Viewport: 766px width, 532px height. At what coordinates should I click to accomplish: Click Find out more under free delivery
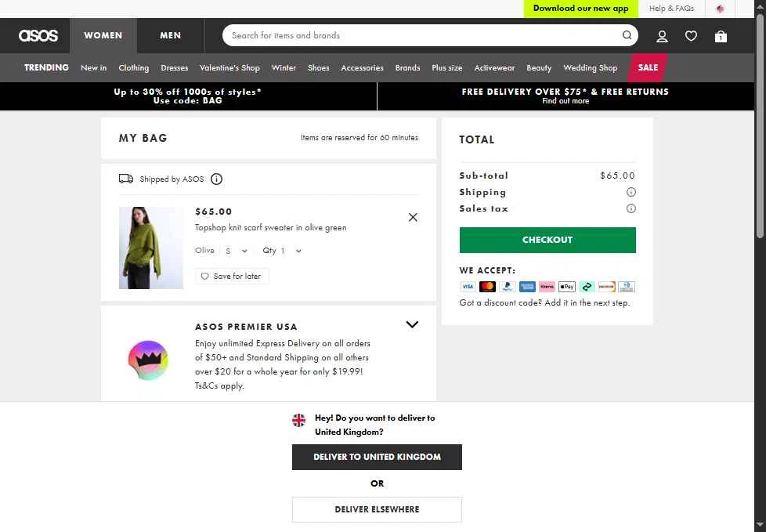(x=565, y=101)
